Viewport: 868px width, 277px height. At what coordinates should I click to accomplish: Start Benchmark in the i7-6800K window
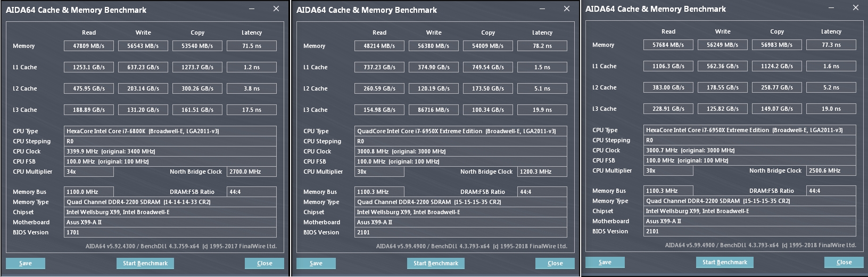[x=145, y=263]
